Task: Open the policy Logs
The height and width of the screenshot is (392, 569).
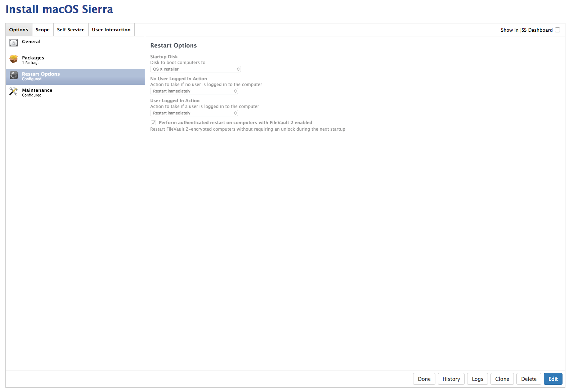Action: (x=478, y=379)
